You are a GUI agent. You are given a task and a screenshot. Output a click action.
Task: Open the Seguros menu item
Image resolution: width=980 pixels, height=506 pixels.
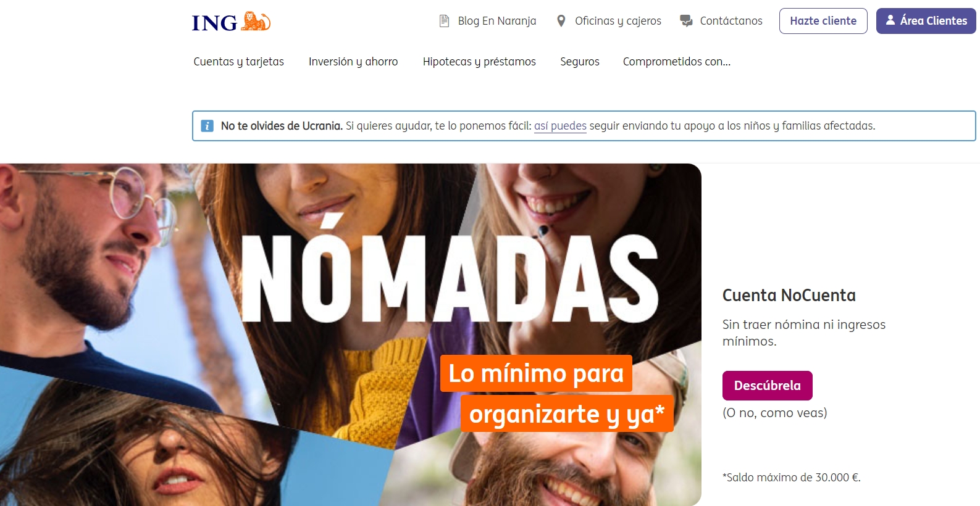point(580,62)
